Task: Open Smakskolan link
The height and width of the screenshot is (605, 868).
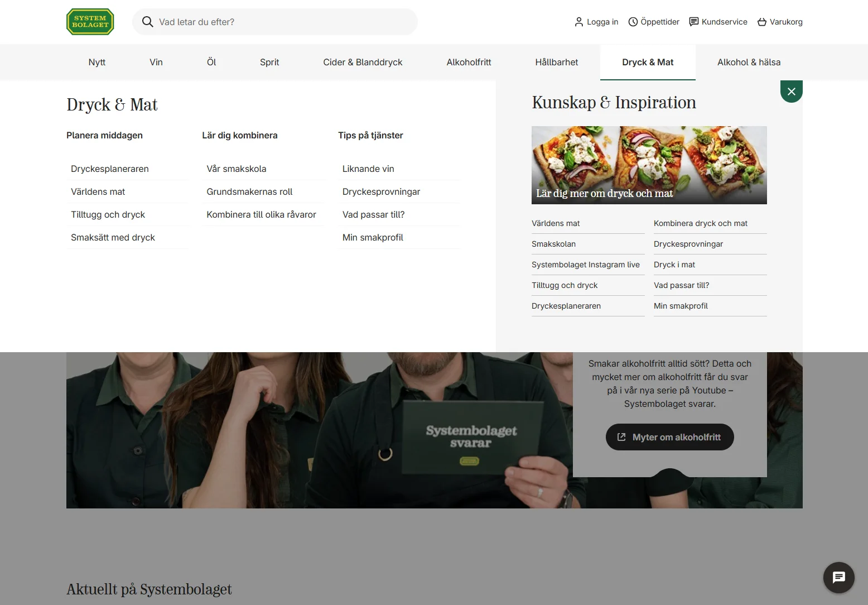Action: point(588,244)
